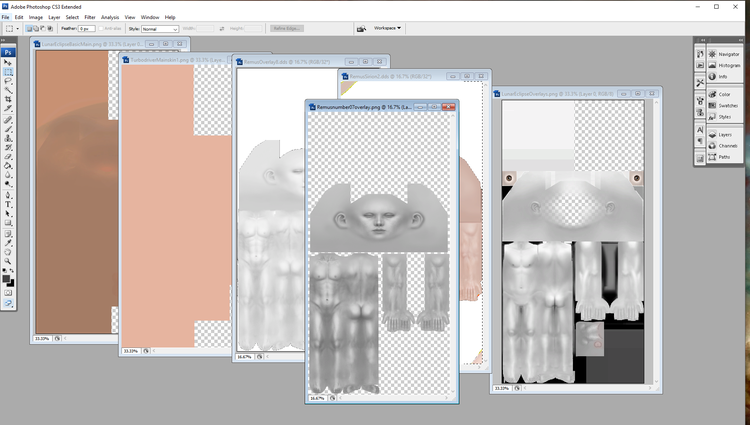Viewport: 750px width, 425px height.
Task: Open the Layer menu
Action: pyautogui.click(x=54, y=17)
